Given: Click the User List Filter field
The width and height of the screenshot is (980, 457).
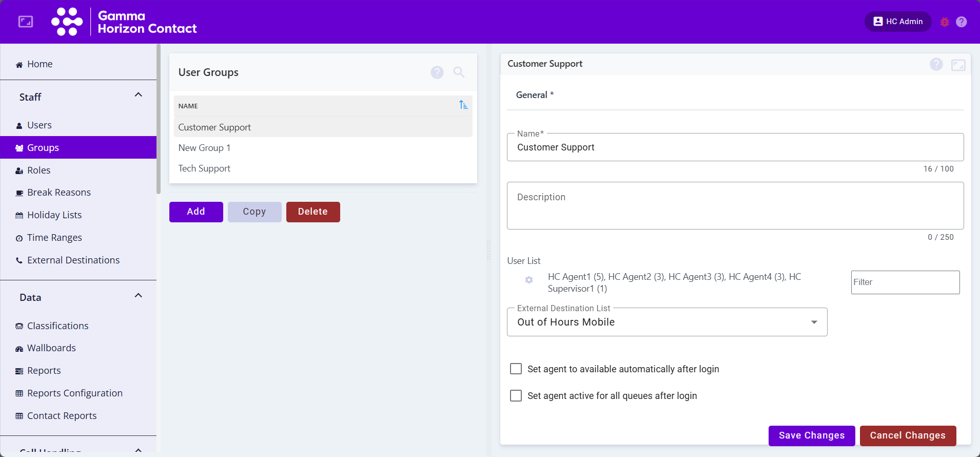Looking at the screenshot, I should [x=905, y=282].
